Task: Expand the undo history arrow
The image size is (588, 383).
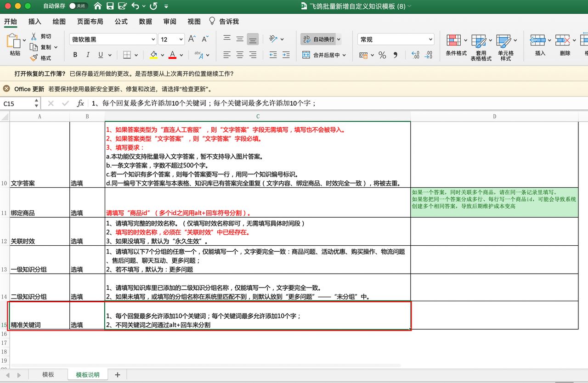Action: coord(143,7)
